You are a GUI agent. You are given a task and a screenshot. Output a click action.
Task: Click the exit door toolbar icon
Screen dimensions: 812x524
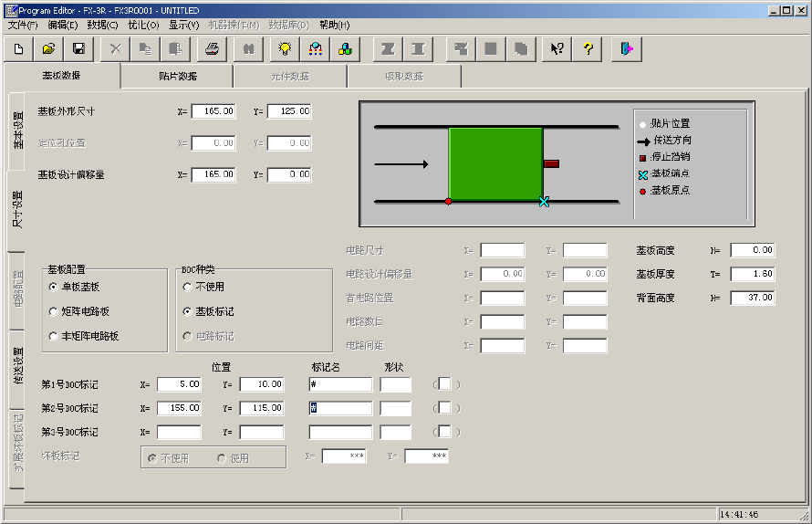coord(628,48)
